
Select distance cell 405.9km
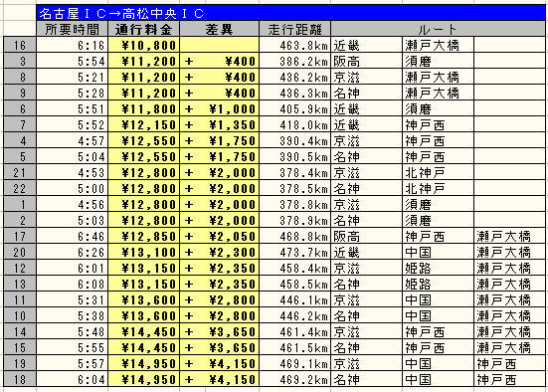click(x=295, y=108)
